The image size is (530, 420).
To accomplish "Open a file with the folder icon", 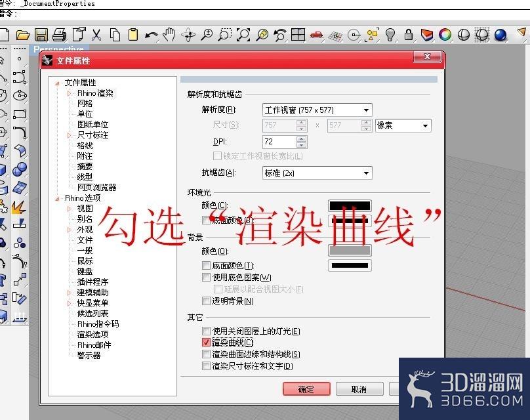I will [23, 35].
